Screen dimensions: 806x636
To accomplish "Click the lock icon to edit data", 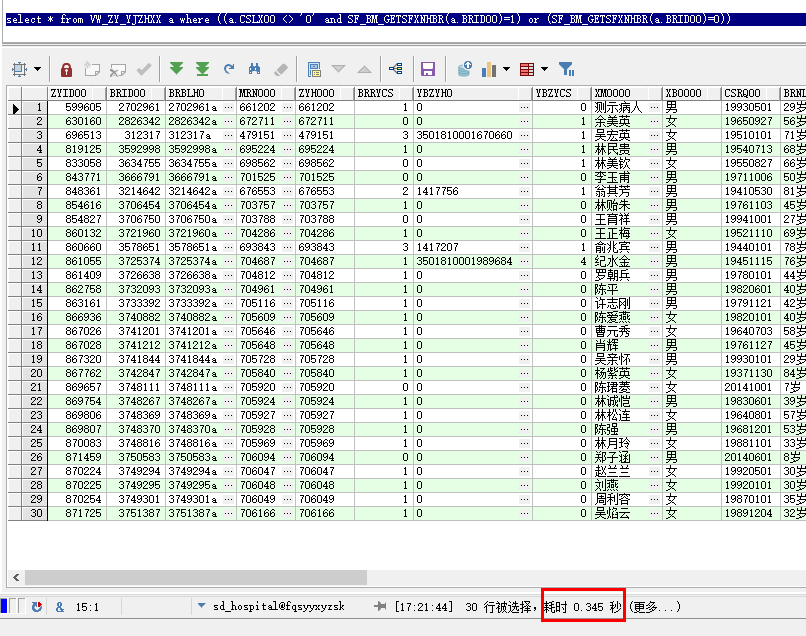I will click(66, 69).
